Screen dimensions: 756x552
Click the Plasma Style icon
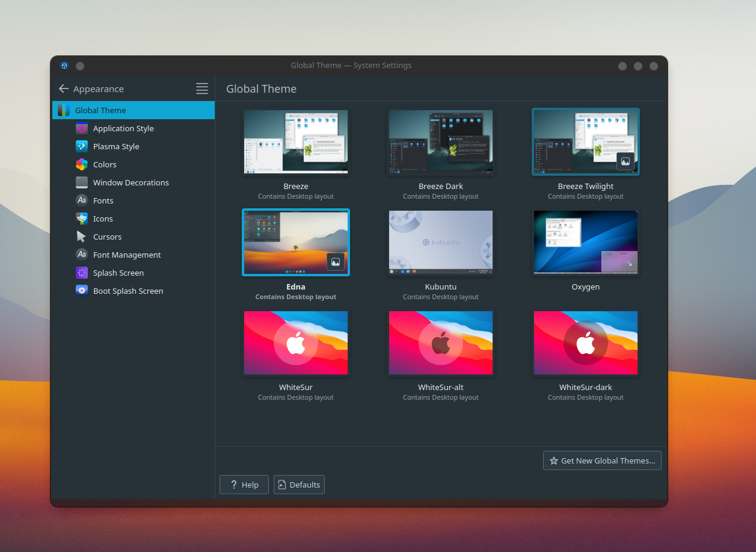[x=82, y=146]
